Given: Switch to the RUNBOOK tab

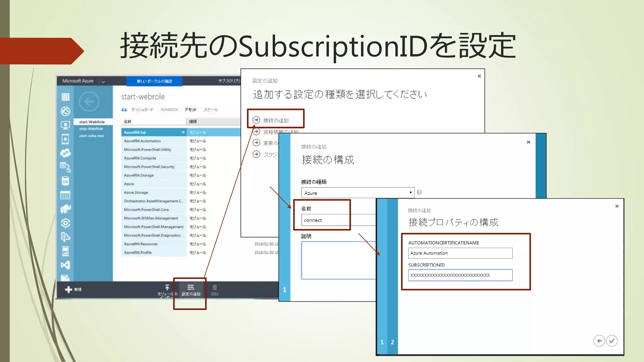Looking at the screenshot, I should coord(169,110).
